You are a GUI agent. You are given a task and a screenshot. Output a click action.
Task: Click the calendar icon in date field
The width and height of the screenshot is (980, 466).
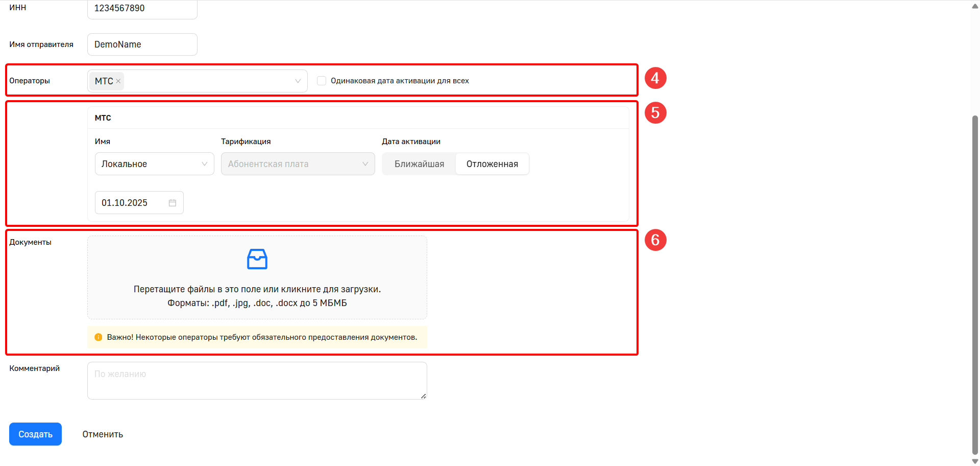tap(173, 203)
